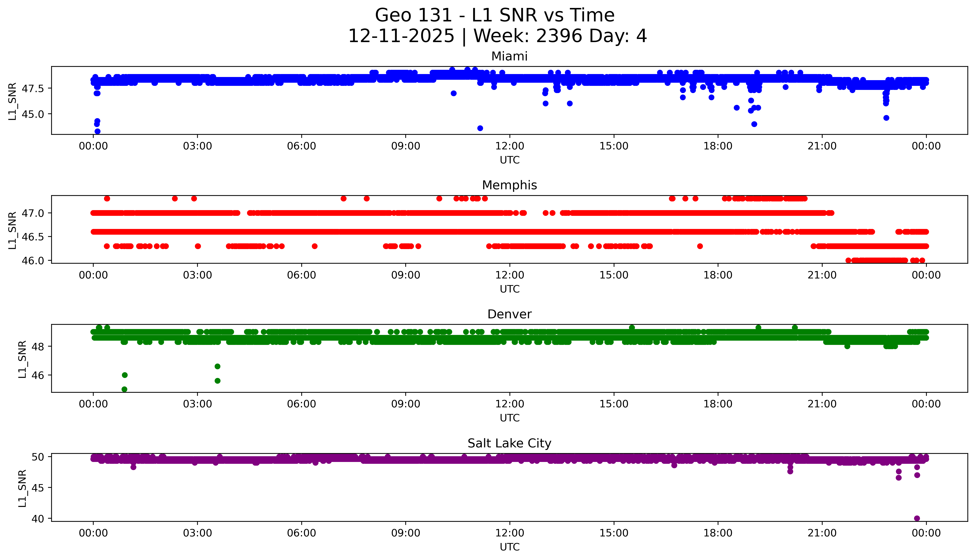This screenshot has height=560, width=975.
Task: Click the L1_SNR y-axis label of Memphis plot
Action: click(x=13, y=230)
